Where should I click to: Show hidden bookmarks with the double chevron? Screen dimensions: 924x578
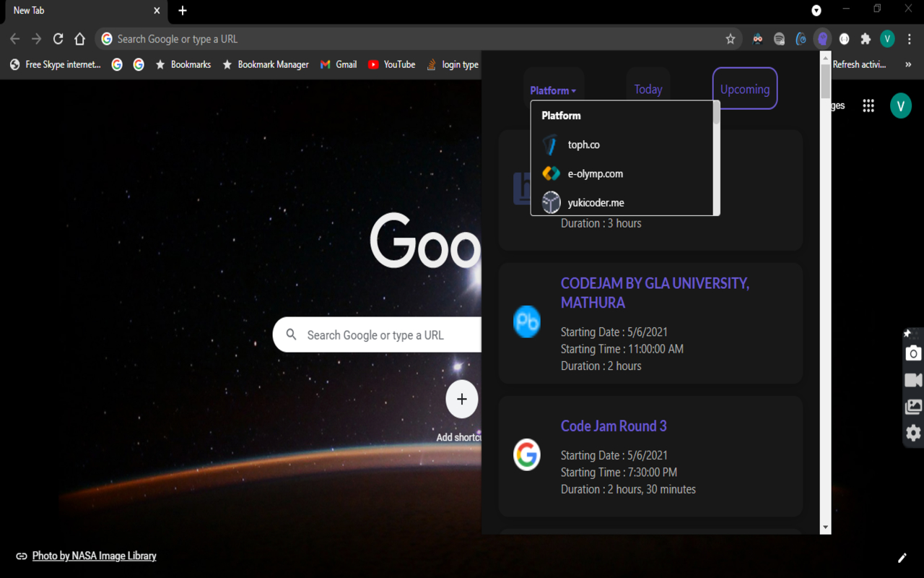tap(908, 64)
